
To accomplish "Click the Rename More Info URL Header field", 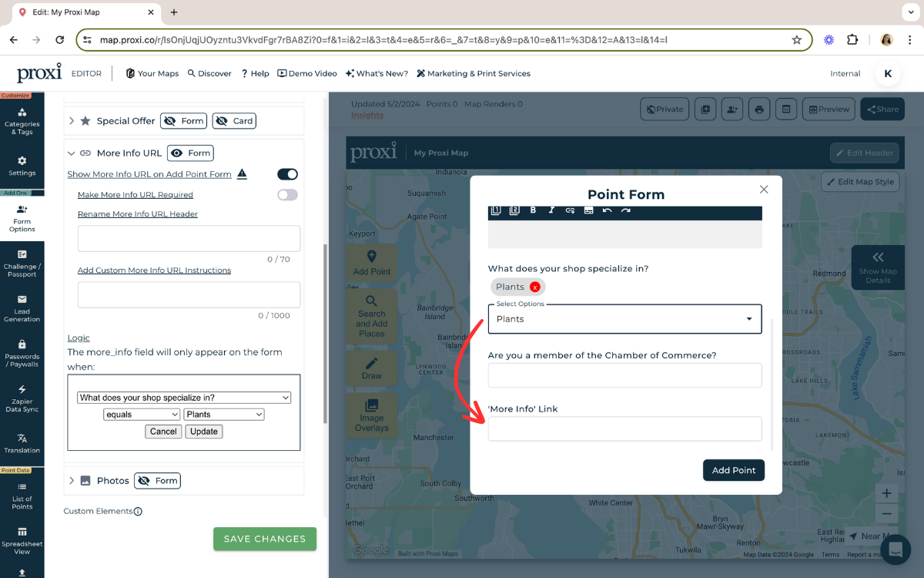I will pyautogui.click(x=189, y=239).
